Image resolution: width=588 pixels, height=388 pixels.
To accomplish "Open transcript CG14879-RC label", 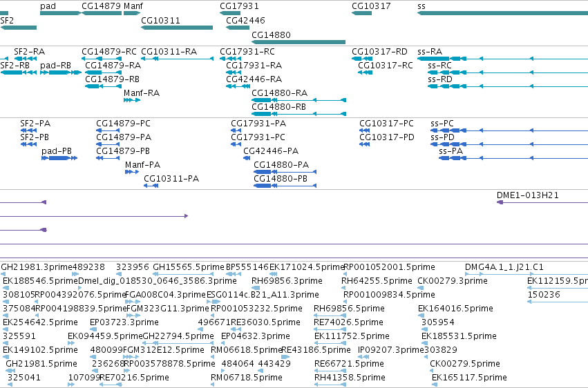I will click(109, 51).
